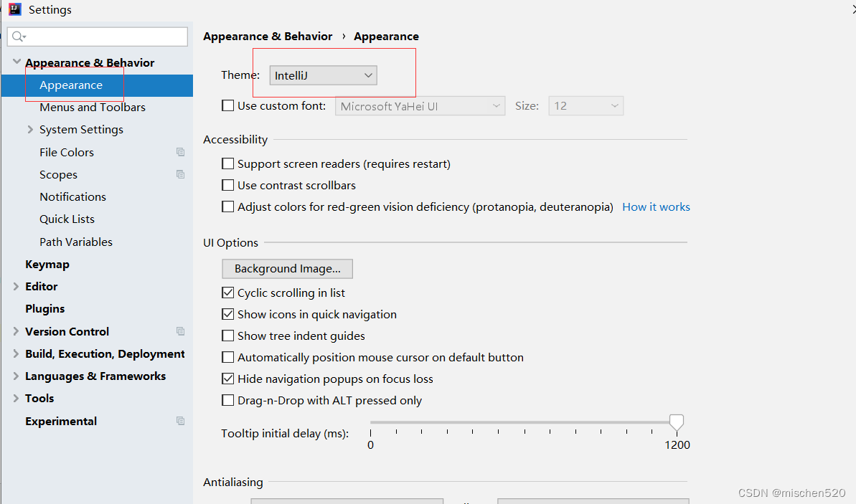Click the IntelliJ IDEA logo in title bar
This screenshot has height=504, width=856.
tap(15, 9)
